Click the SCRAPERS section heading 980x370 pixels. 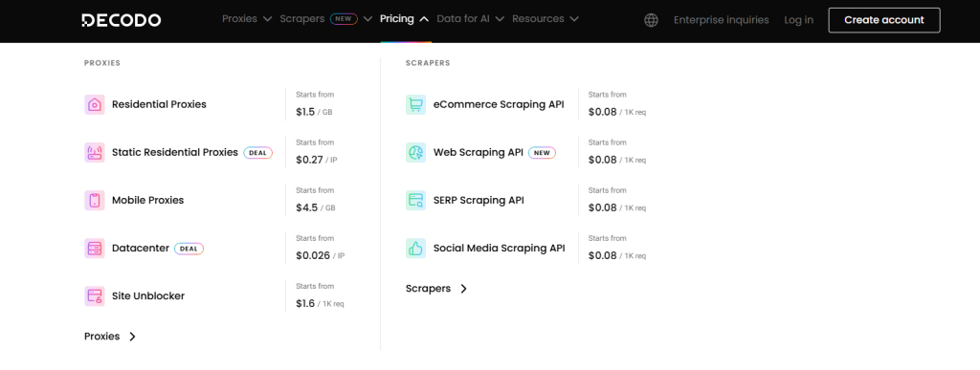click(x=428, y=63)
